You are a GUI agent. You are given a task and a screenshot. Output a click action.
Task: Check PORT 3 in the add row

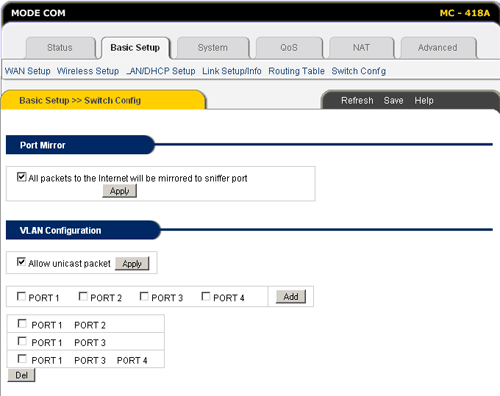click(144, 296)
